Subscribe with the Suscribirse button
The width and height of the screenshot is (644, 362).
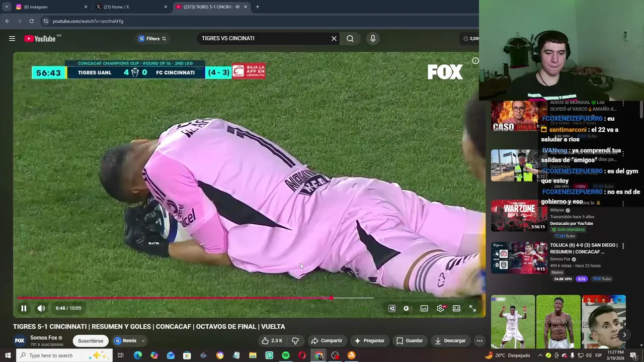[x=91, y=341]
